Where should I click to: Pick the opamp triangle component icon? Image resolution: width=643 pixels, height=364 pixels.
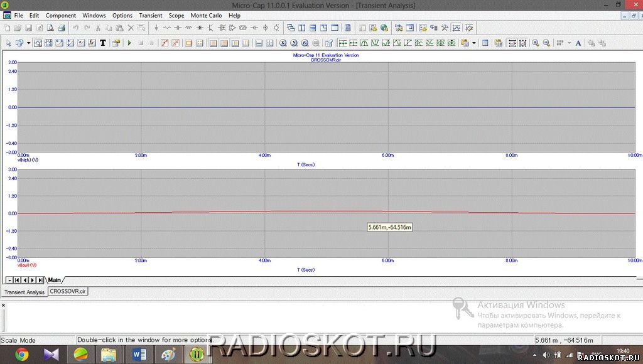pos(232,28)
